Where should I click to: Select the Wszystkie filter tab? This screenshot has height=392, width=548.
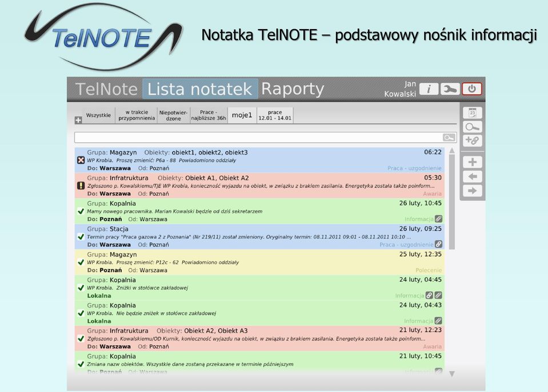click(98, 115)
